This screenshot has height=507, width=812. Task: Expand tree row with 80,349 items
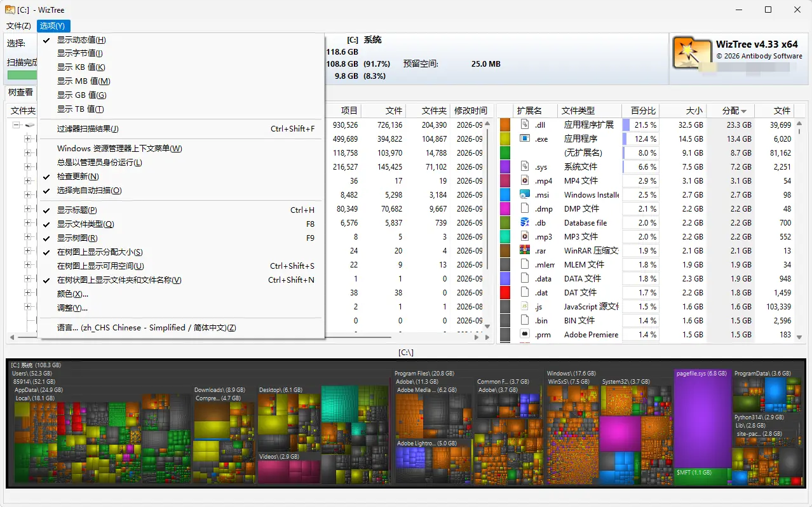click(27, 208)
